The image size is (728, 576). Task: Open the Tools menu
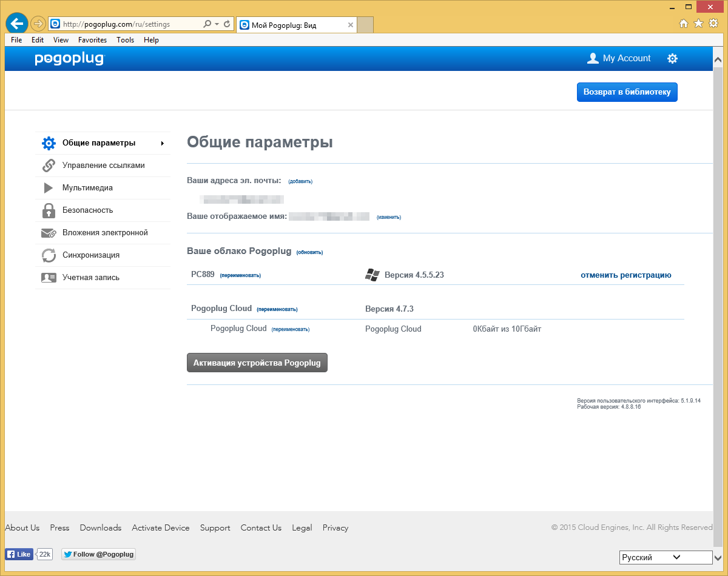(125, 40)
